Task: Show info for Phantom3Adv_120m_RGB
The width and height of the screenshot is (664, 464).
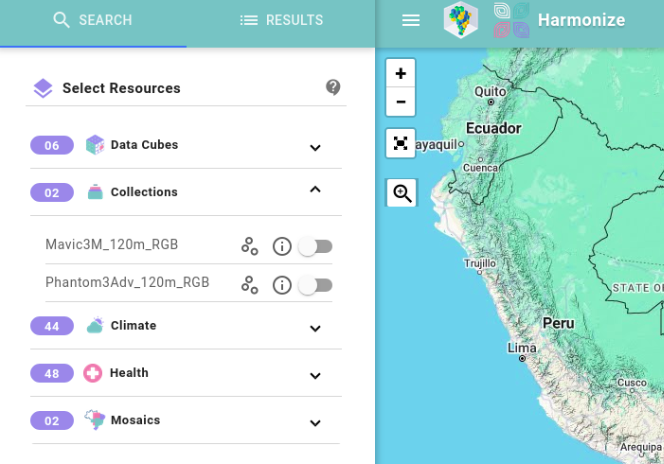Action: pos(282,285)
